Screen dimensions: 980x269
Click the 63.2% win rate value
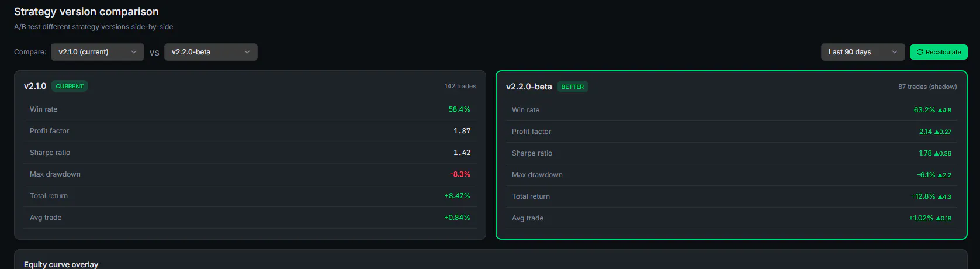tap(924, 110)
